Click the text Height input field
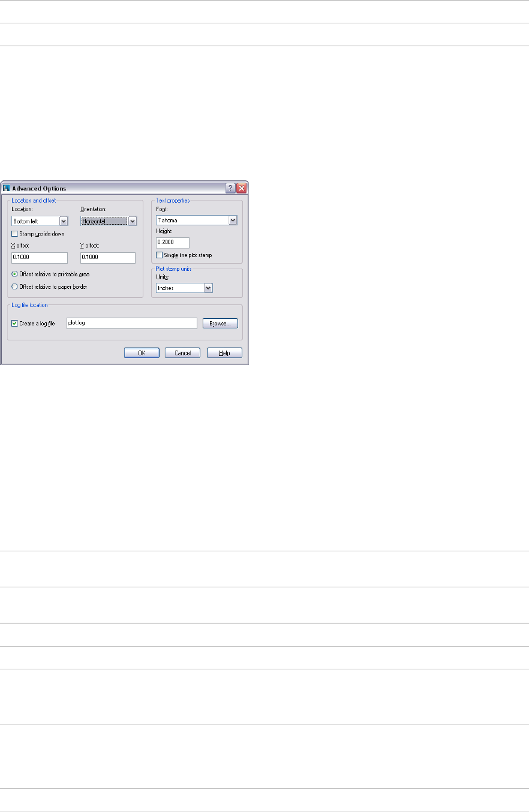Viewport: 529px width, 812px height. click(173, 243)
